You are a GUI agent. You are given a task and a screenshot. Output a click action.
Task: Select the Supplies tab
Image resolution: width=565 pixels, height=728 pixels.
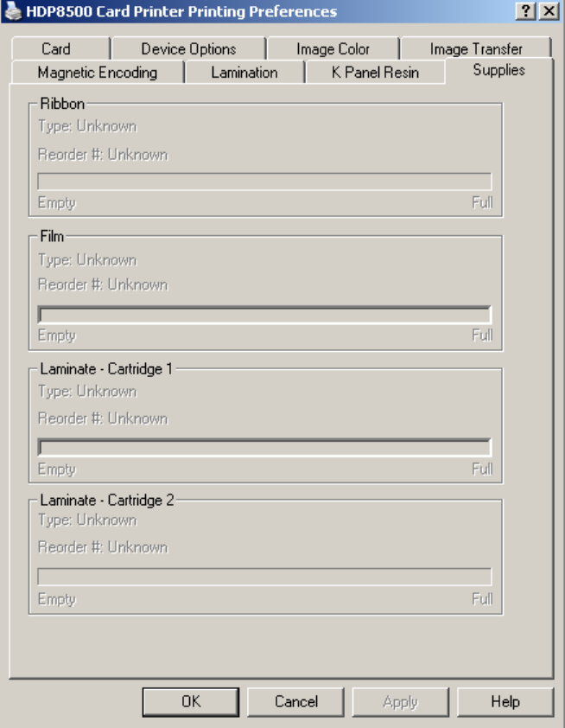tap(499, 70)
